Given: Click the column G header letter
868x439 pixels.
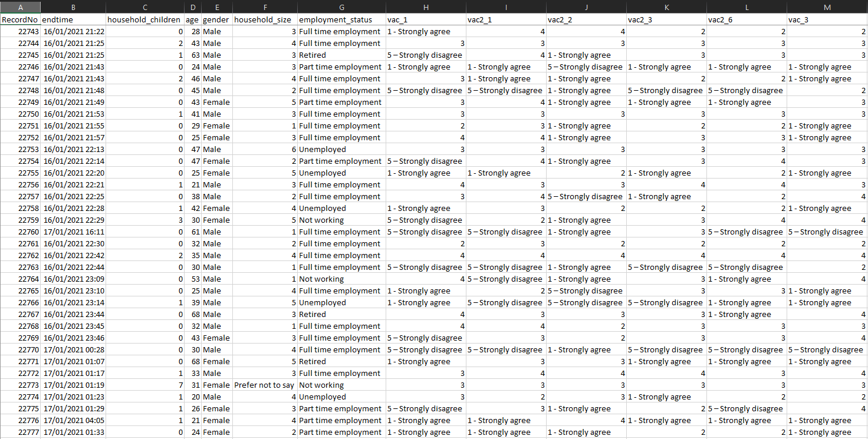Looking at the screenshot, I should (x=341, y=7).
